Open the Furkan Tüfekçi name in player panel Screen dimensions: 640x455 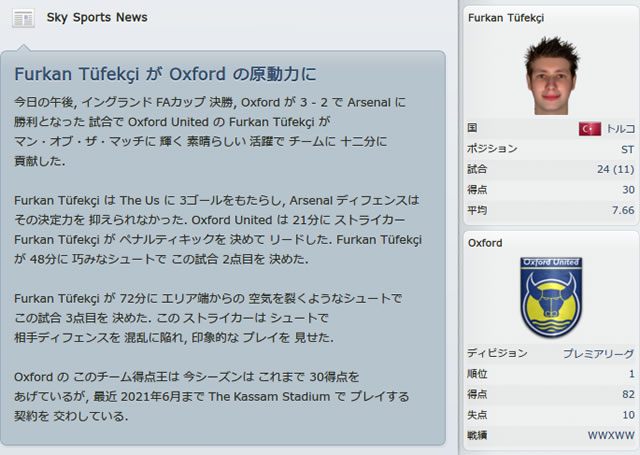tap(506, 18)
